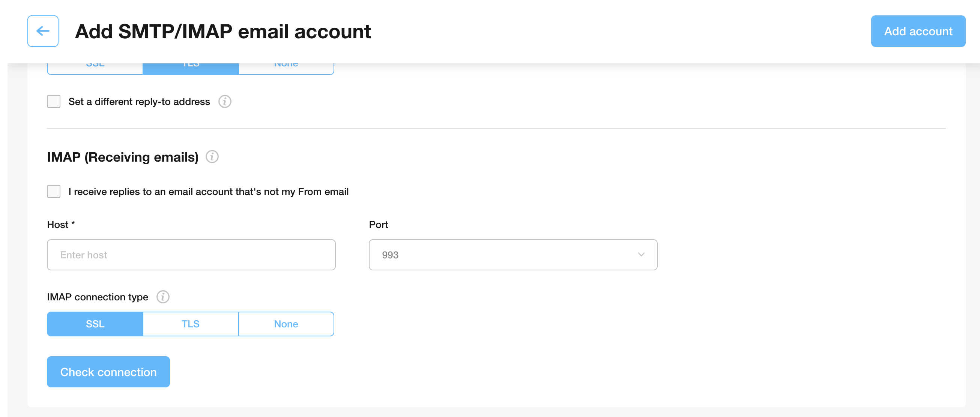Set IMAP connection type to None
Viewport: 980px width, 417px height.
pos(286,324)
